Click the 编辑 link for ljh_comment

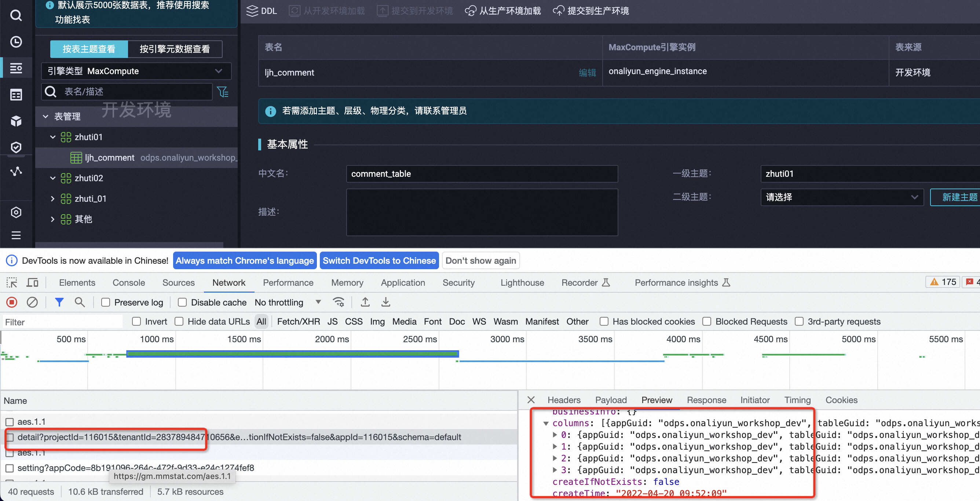click(x=587, y=73)
